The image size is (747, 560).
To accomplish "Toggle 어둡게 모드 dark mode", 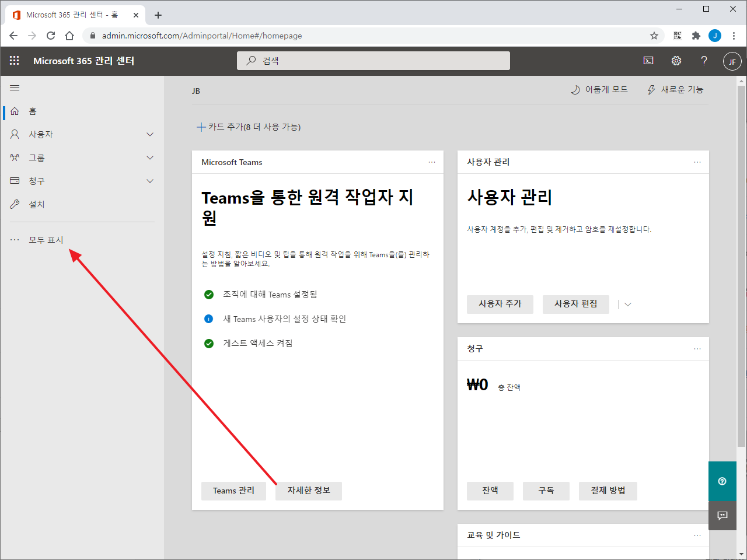I will [x=599, y=89].
